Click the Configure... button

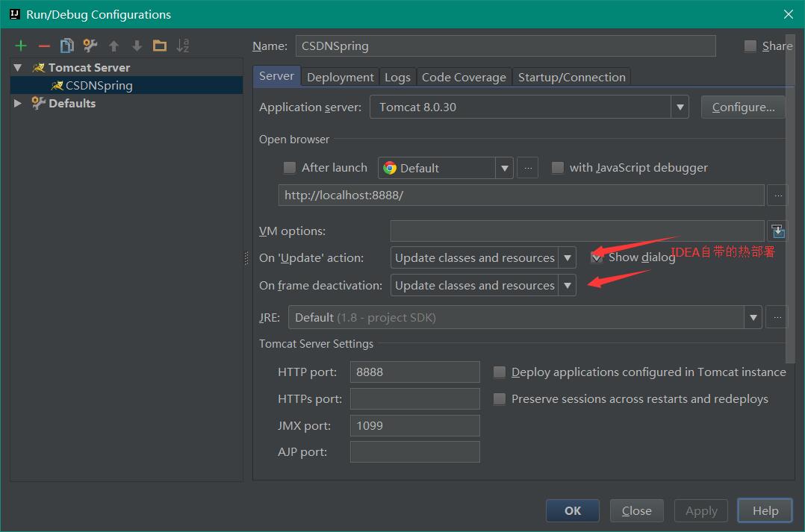pos(743,107)
